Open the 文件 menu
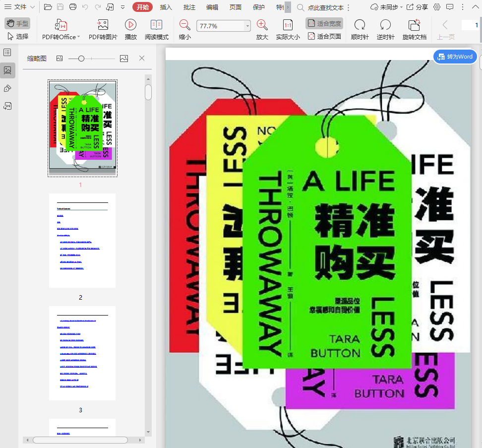 point(20,7)
